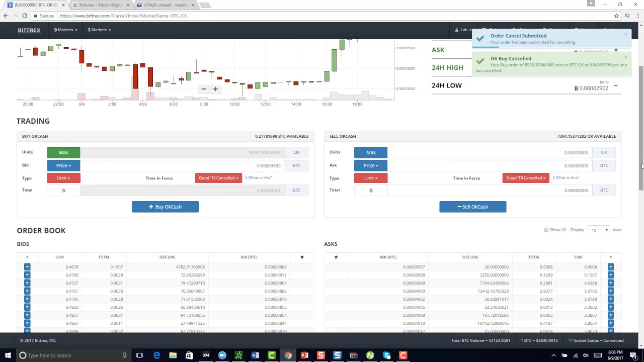Click the Socket Status Connected indicator
The image size is (644, 362).
pos(595,340)
